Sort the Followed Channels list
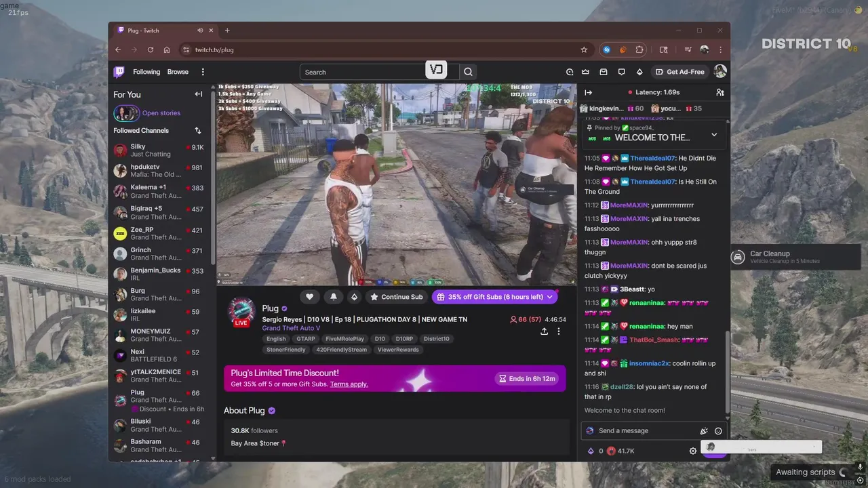Viewport: 868px width, 488px height. pyautogui.click(x=198, y=130)
